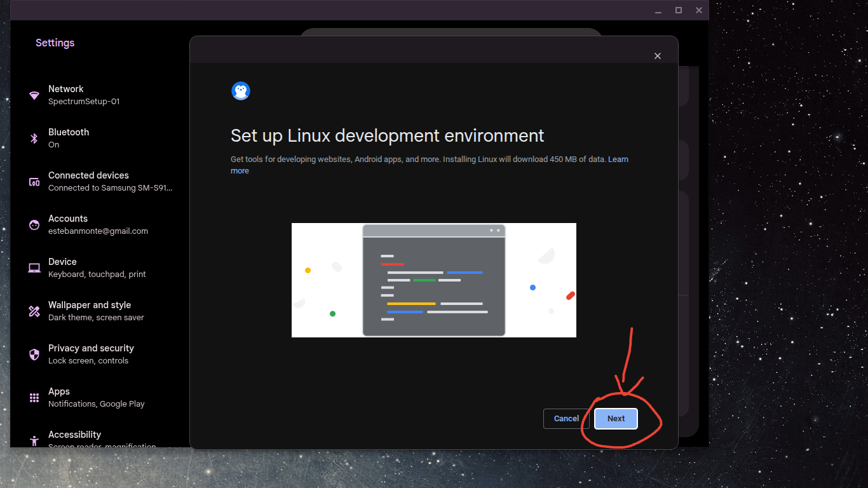Click the Network wifi icon in sidebar

[34, 95]
